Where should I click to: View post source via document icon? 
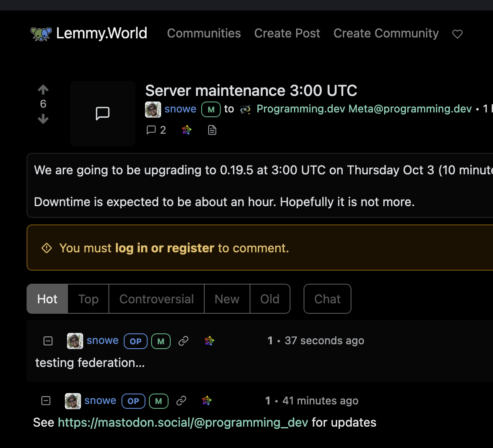pyautogui.click(x=212, y=130)
